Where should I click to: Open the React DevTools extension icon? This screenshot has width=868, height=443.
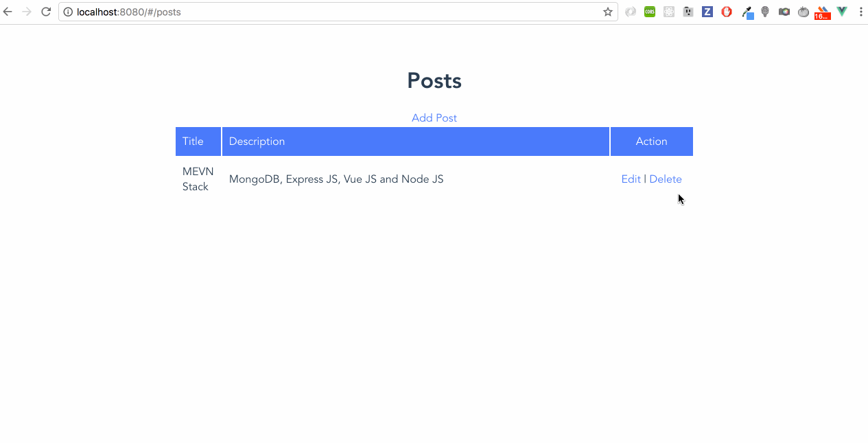pyautogui.click(x=669, y=12)
